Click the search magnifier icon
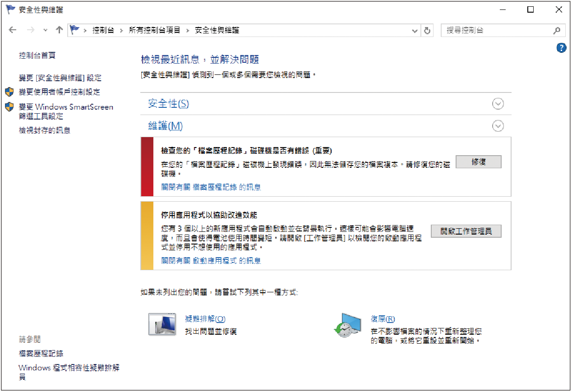The image size is (572, 392). (x=557, y=31)
